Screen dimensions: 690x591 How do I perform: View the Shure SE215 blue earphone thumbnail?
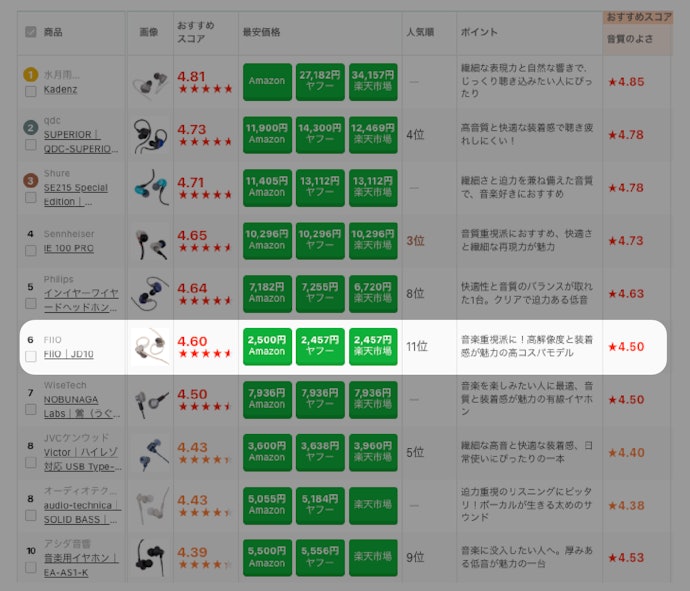pyautogui.click(x=150, y=188)
